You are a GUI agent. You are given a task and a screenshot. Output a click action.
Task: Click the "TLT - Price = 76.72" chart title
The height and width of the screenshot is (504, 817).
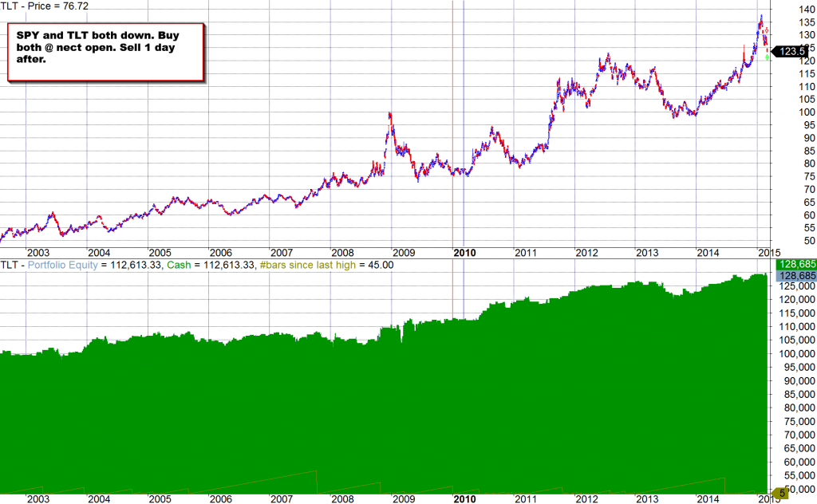click(45, 6)
